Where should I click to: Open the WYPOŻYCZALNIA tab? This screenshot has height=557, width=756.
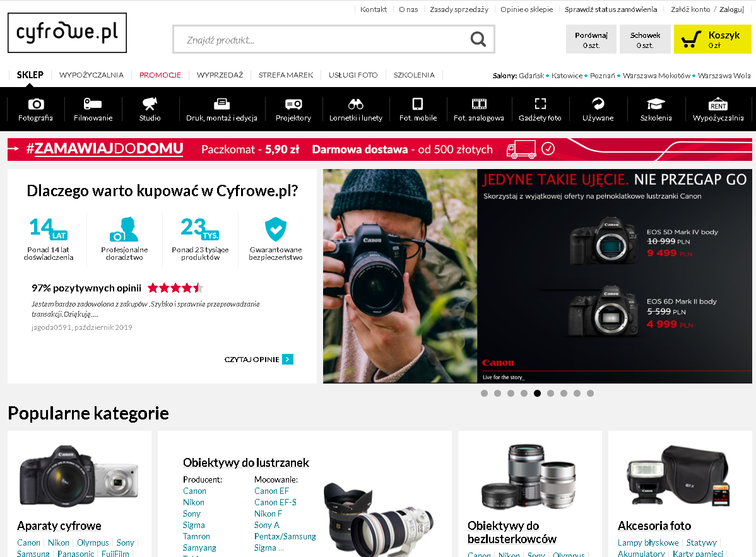(91, 74)
